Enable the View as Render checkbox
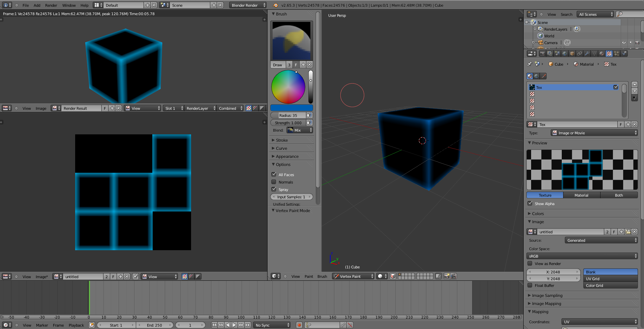The image size is (644, 329). (530, 263)
